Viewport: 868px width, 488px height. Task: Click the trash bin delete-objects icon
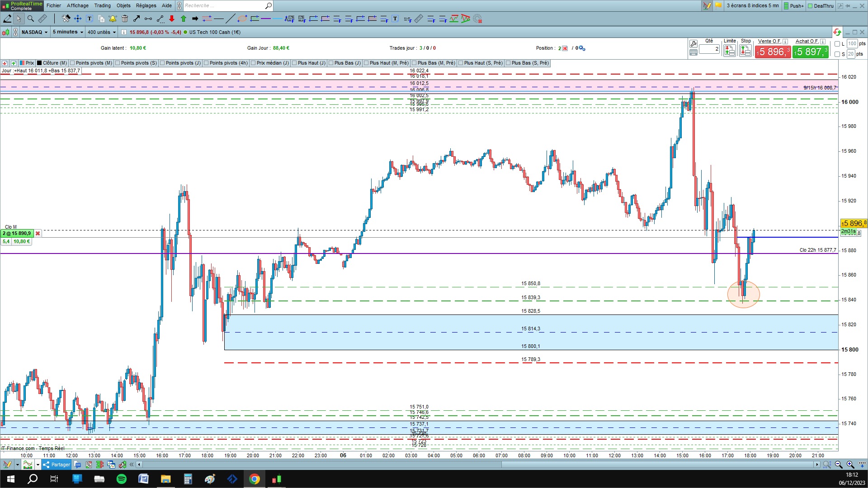point(124,19)
